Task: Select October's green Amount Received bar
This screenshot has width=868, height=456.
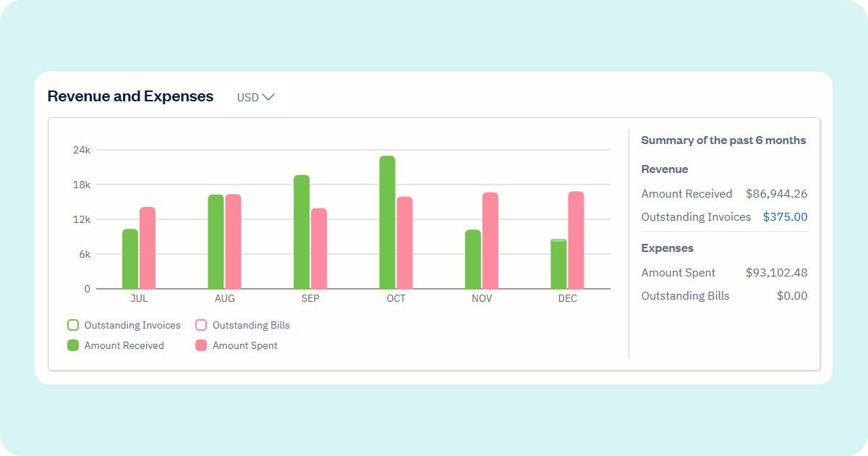Action: tap(386, 217)
